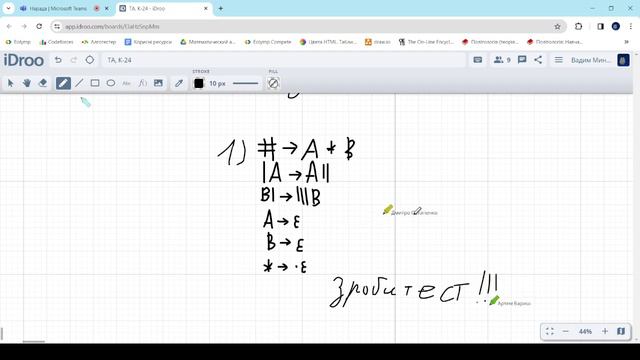
Task: Select the pen drawing tool
Action: (x=63, y=83)
